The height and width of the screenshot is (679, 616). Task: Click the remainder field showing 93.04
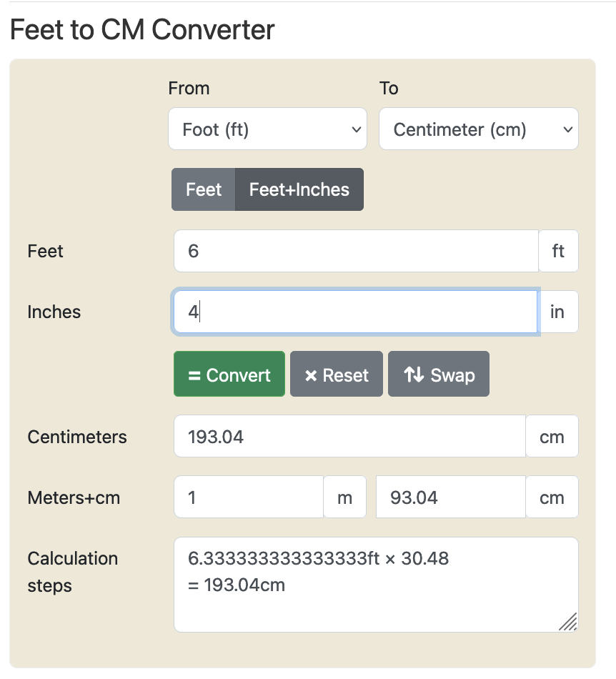pos(450,497)
